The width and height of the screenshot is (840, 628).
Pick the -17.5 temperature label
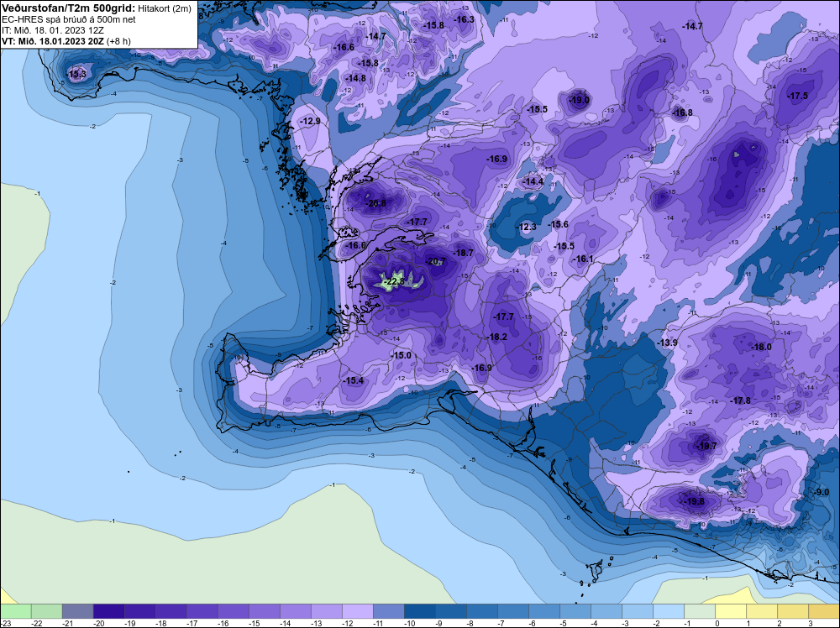coord(798,96)
